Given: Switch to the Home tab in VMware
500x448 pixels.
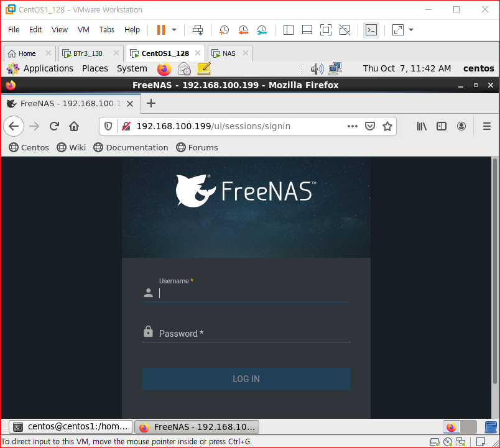Looking at the screenshot, I should tap(27, 53).
